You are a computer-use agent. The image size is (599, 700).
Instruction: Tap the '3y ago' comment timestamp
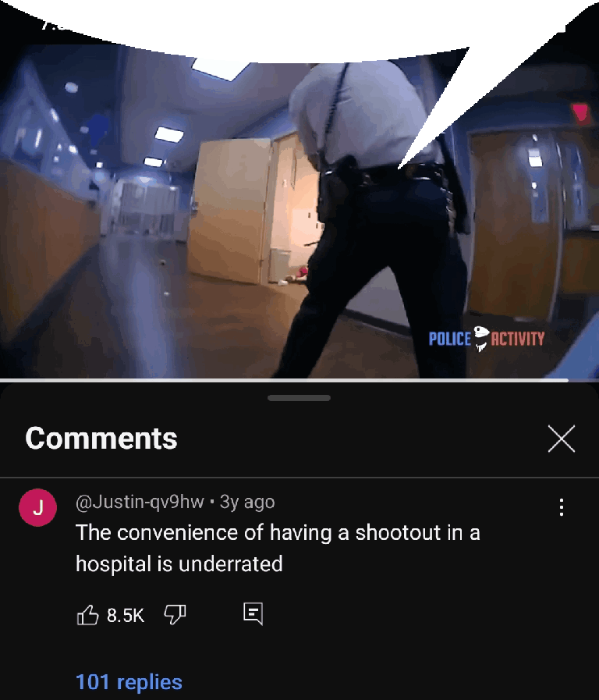(x=247, y=502)
